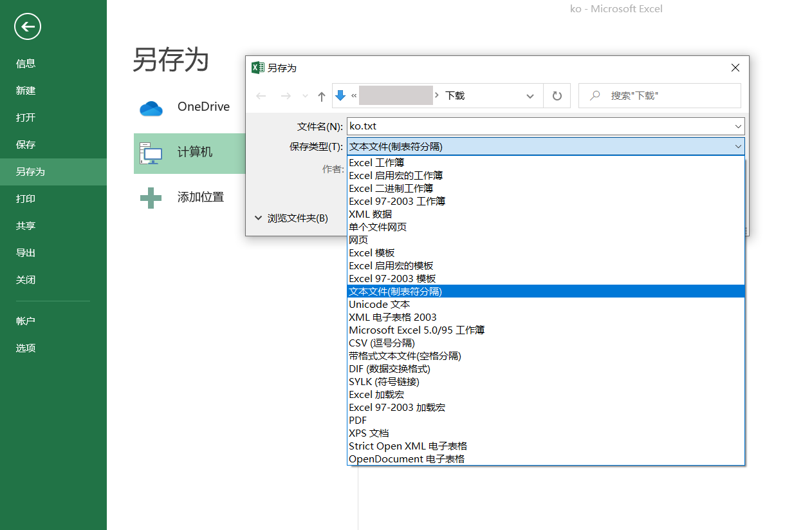Select the OneDrive cloud icon
Screen dimensions: 812x530
(x=151, y=108)
